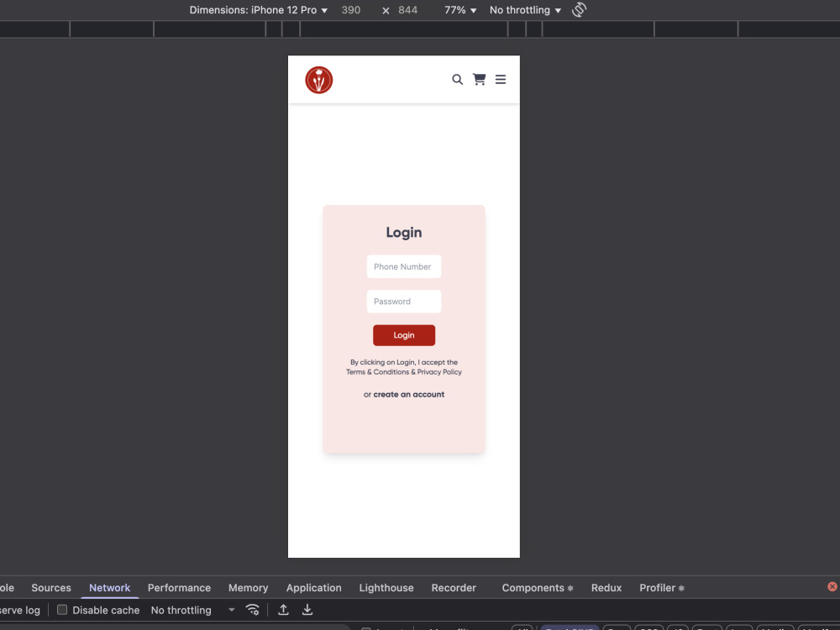Switch to the Redux tab
Image resolution: width=840 pixels, height=630 pixels.
[x=606, y=588]
